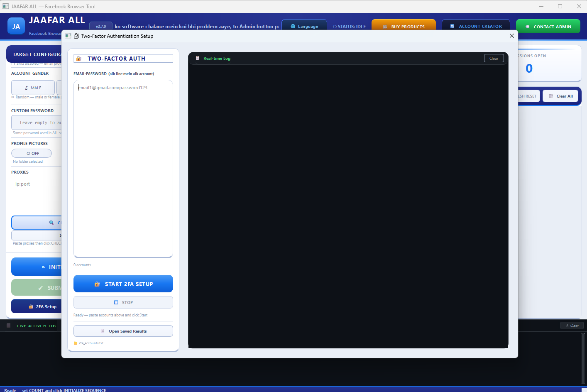The width and height of the screenshot is (587, 392).
Task: Click the scrolling 'ko software chalane mein' notice
Action: click(197, 27)
